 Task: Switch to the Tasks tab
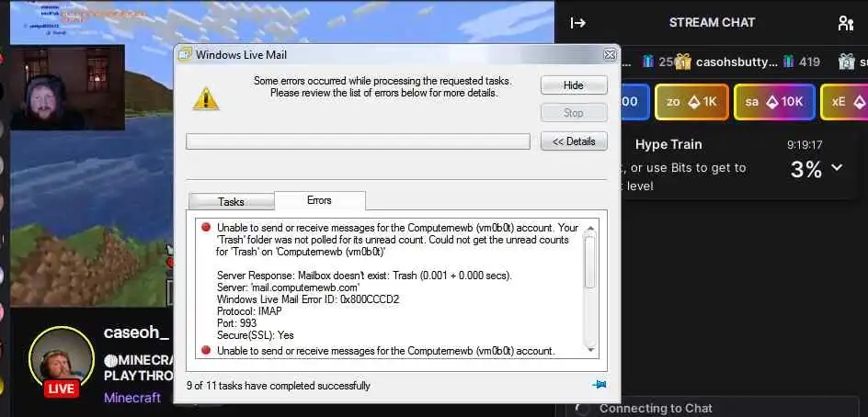(x=231, y=201)
